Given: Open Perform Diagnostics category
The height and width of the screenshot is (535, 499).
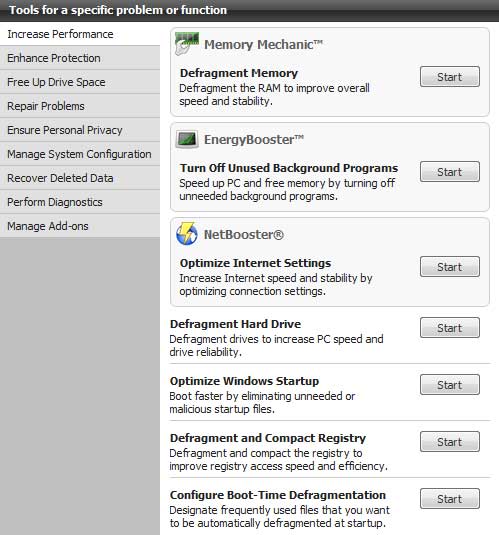Looking at the screenshot, I should click(80, 202).
